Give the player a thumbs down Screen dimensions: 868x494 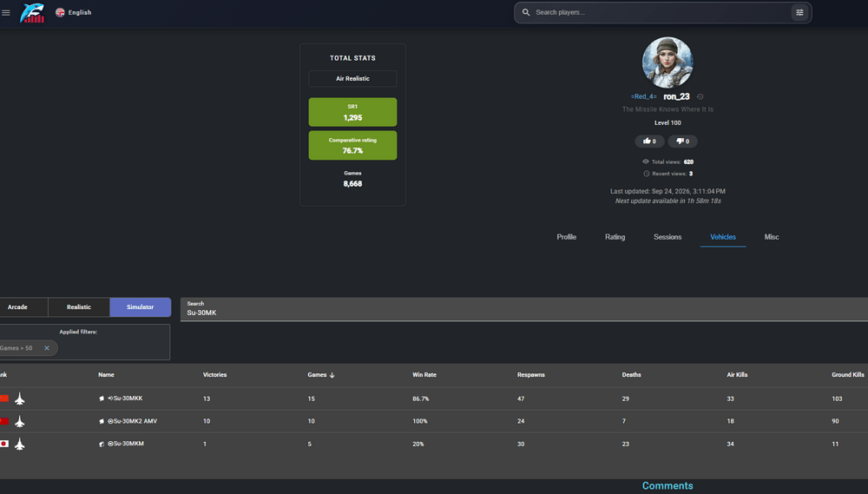pyautogui.click(x=682, y=142)
